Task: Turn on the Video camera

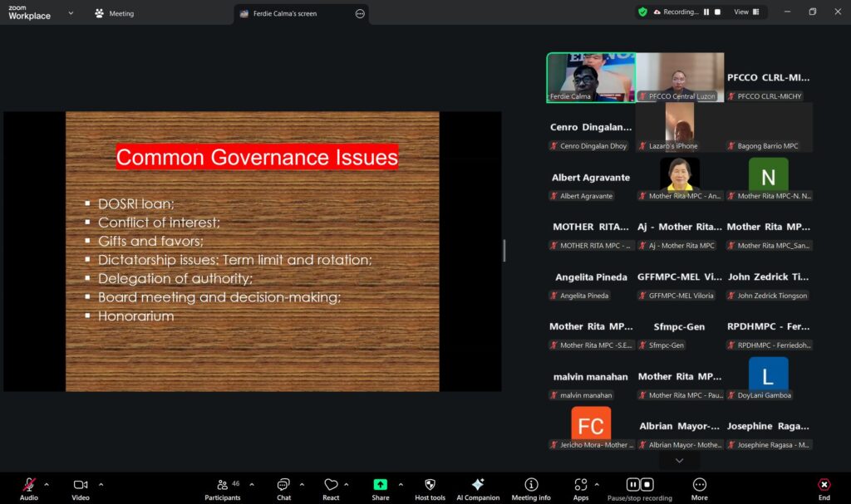Action: coord(81,485)
